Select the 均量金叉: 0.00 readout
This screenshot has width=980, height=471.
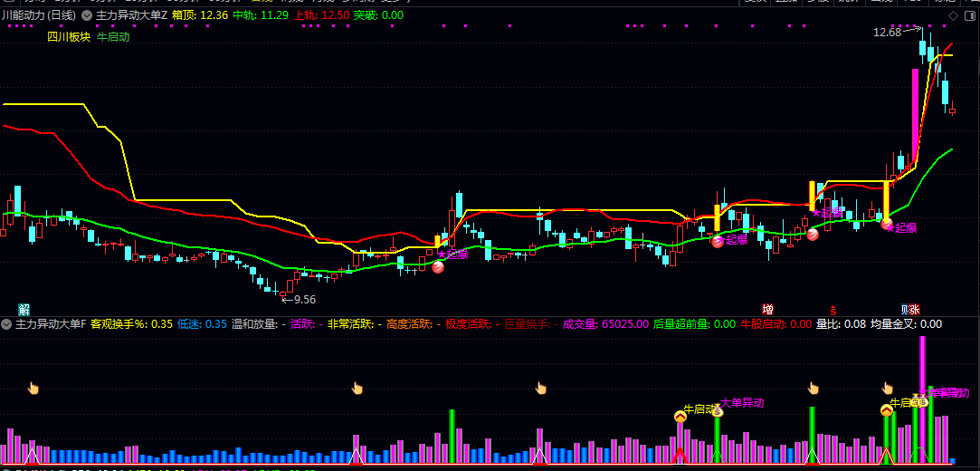point(906,324)
